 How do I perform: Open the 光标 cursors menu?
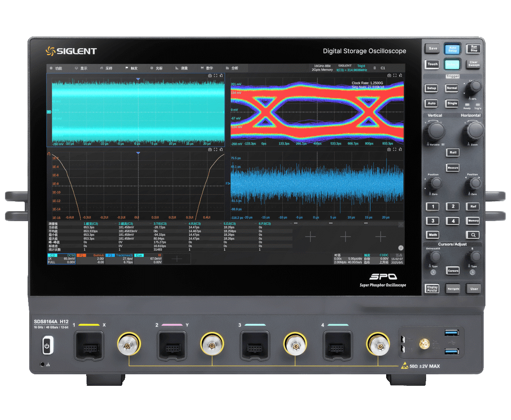click(x=156, y=68)
